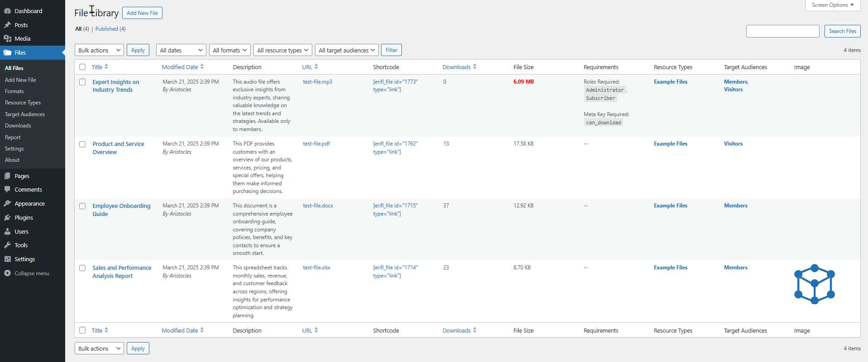
Task: Toggle the select-all checkbox in table header
Action: coord(82,67)
